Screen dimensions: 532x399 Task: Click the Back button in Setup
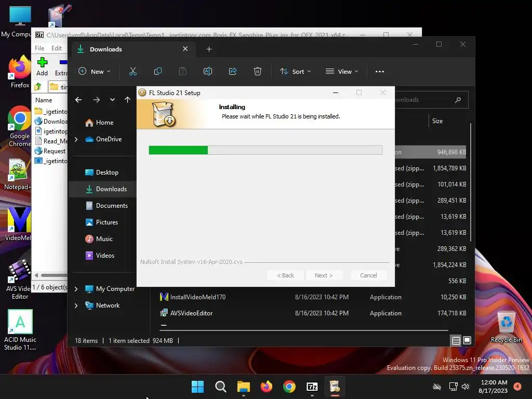pos(285,275)
